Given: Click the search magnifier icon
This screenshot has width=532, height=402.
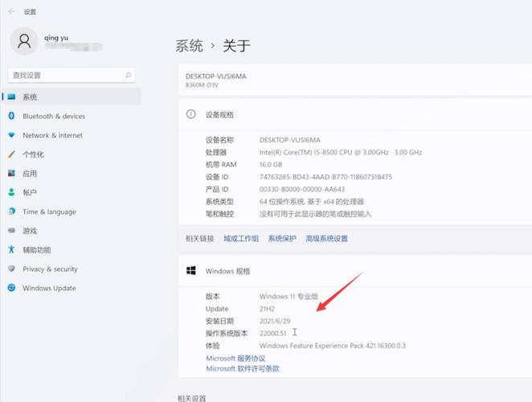Looking at the screenshot, I should pyautogui.click(x=129, y=75).
